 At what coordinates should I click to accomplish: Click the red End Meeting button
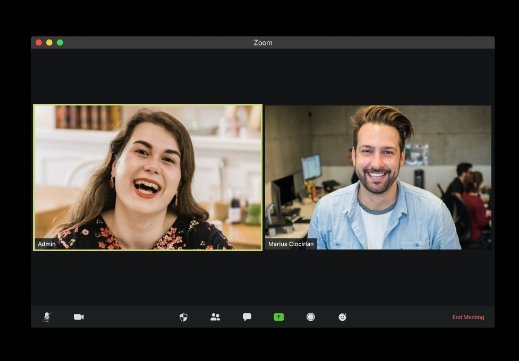[468, 317]
